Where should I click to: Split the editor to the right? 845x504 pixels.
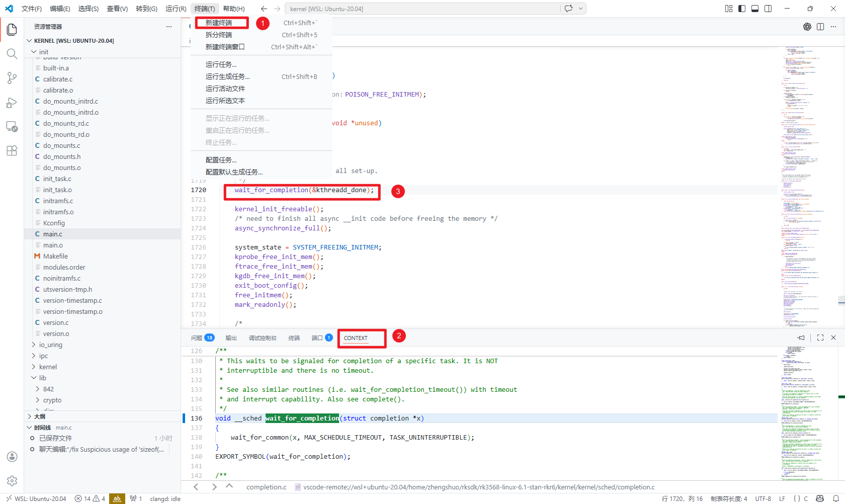point(820,27)
